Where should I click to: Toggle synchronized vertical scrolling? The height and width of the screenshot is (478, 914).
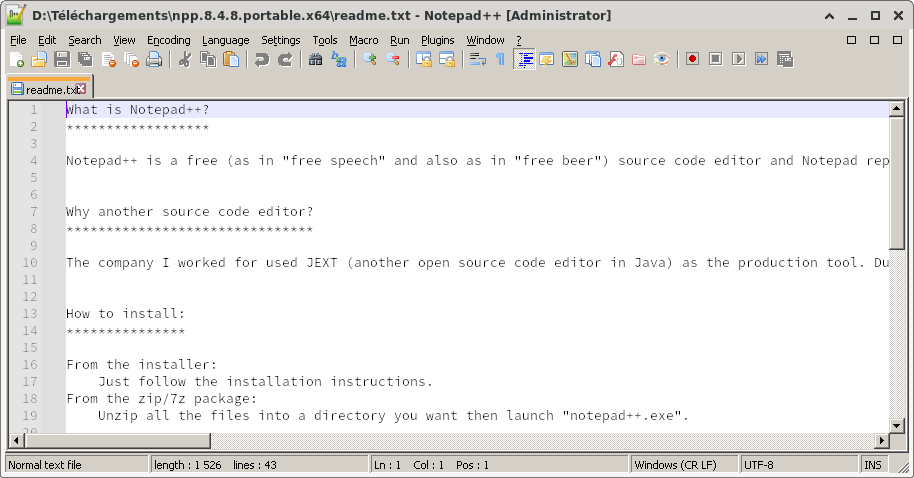tap(424, 59)
